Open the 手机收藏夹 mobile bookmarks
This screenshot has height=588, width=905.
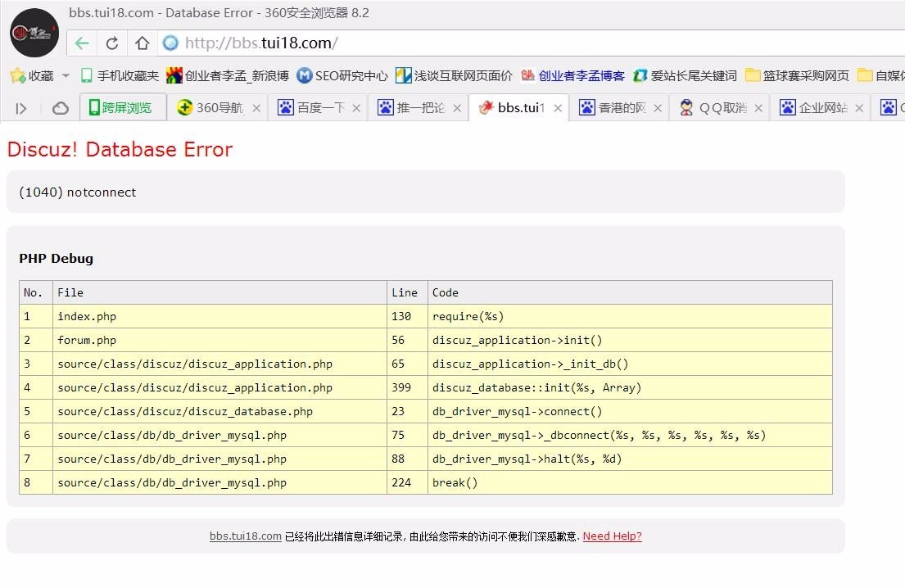[x=120, y=75]
